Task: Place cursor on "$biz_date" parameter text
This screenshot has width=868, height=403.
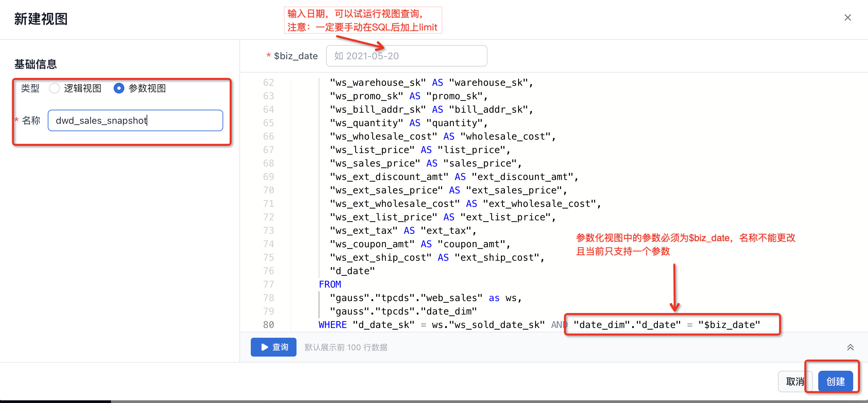Action: [x=729, y=325]
